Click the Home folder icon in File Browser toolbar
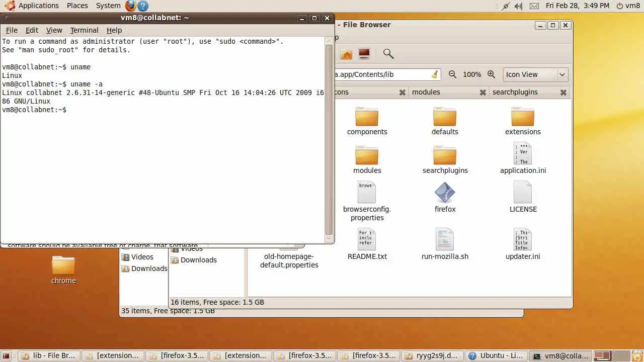 pyautogui.click(x=346, y=54)
